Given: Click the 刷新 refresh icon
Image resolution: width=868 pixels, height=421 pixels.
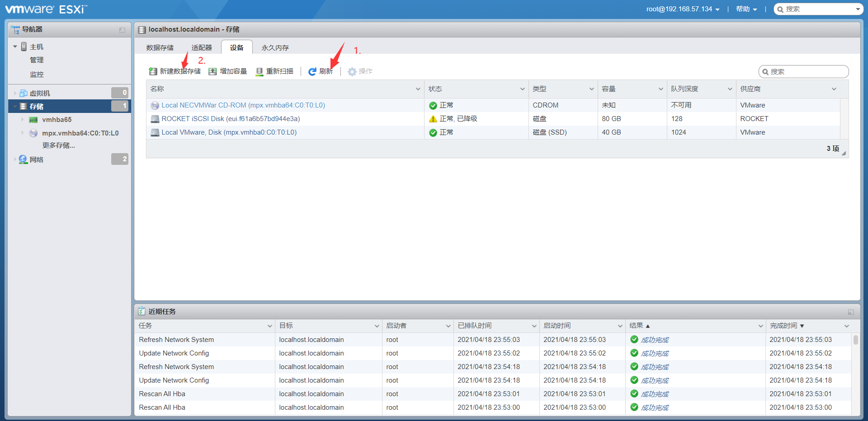Looking at the screenshot, I should tap(311, 71).
